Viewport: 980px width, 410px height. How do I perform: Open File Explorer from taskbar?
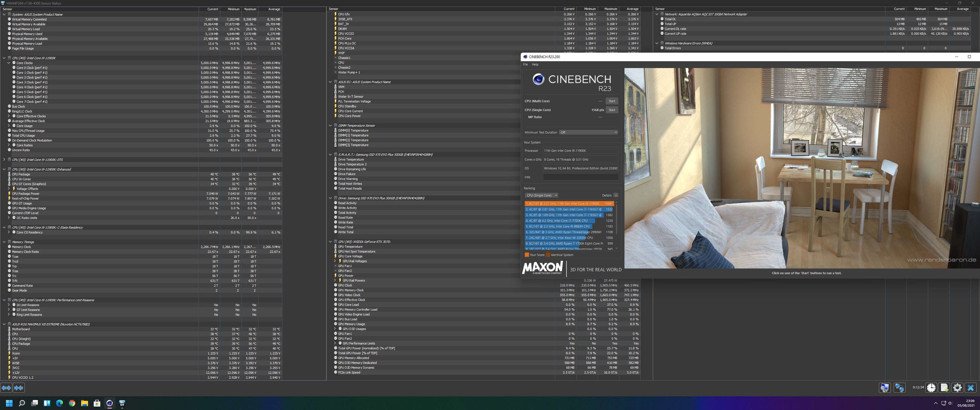click(84, 403)
